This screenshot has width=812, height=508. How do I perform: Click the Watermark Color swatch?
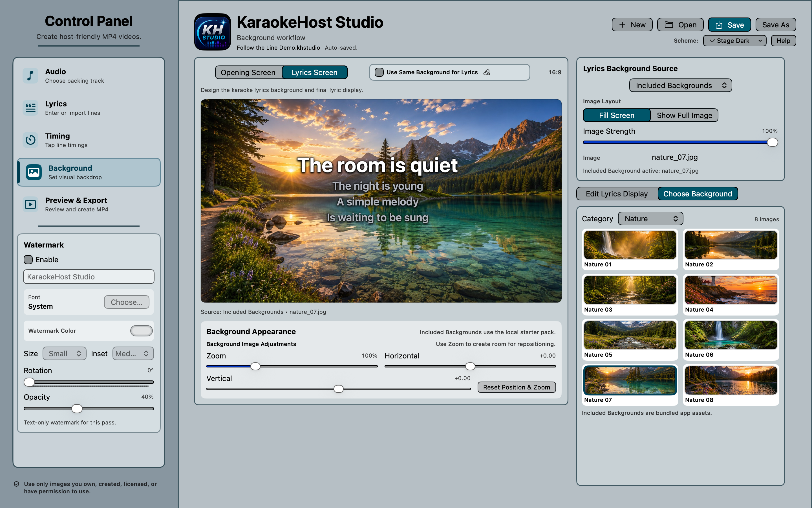pos(141,330)
